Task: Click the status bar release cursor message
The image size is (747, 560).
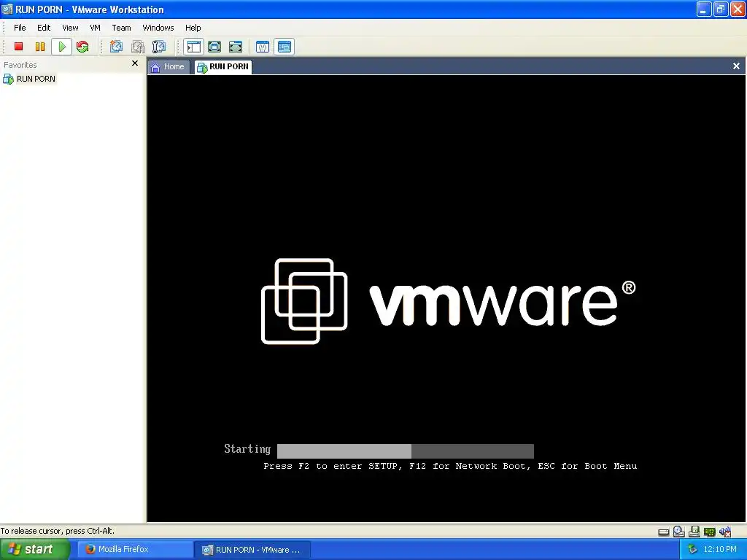Action: coord(58,531)
